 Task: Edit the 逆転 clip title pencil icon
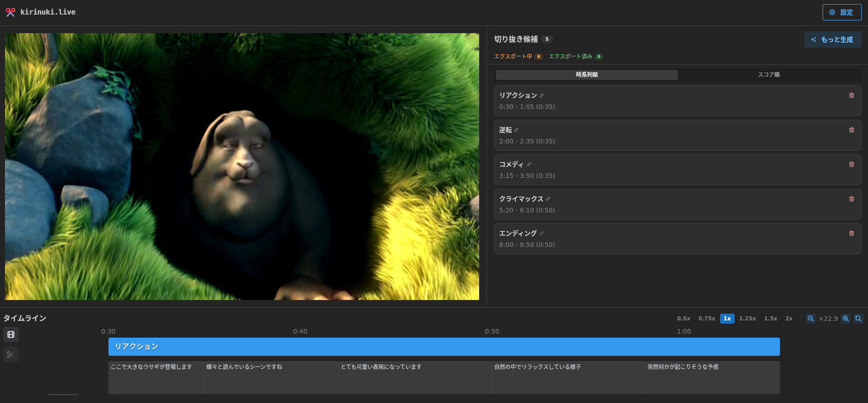[516, 130]
